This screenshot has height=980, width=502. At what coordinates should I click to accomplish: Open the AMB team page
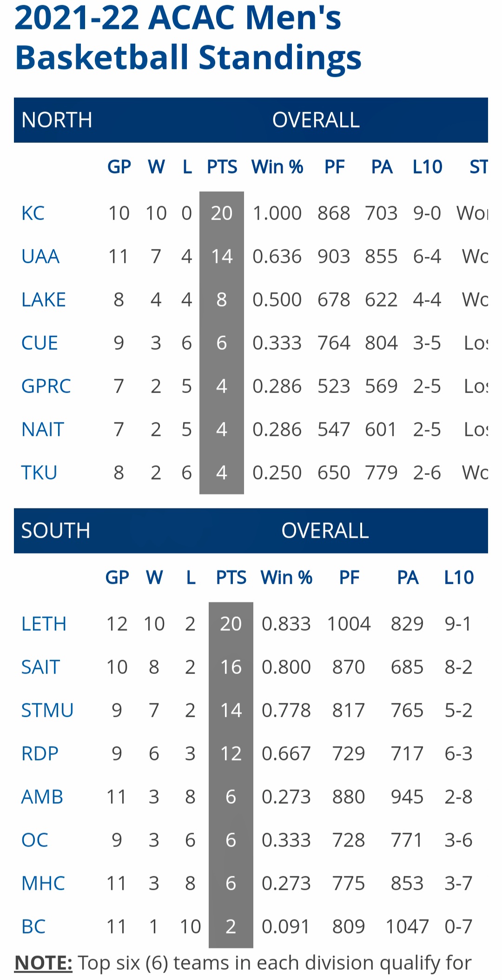[x=42, y=797]
